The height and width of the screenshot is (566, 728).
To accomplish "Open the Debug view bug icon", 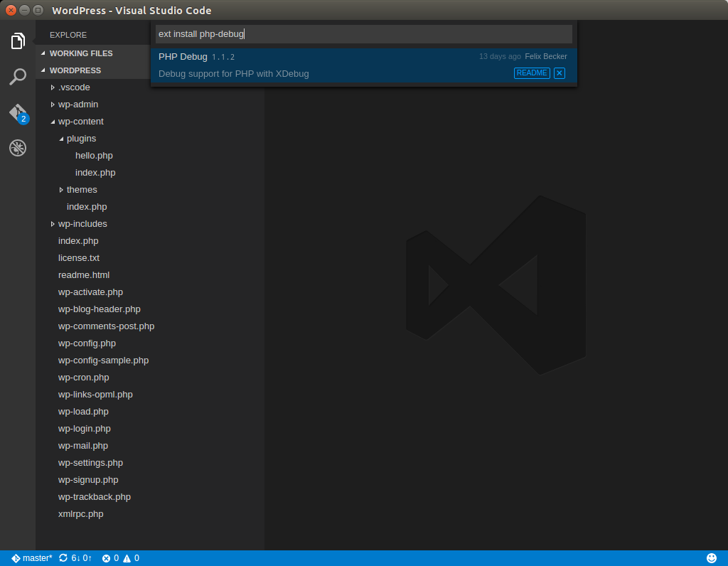I will (x=18, y=148).
